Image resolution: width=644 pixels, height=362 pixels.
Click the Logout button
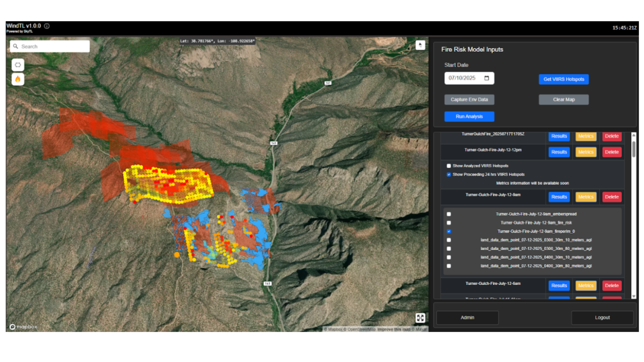click(x=602, y=317)
